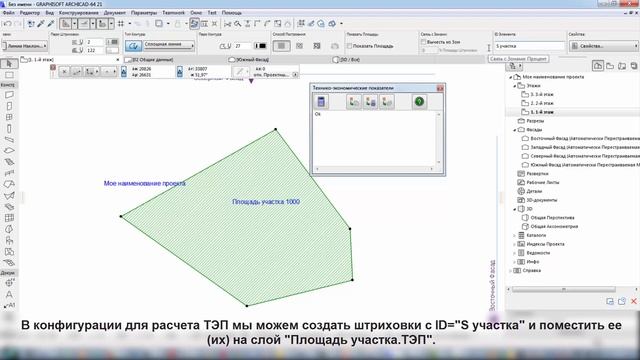
Task: Click the contour pen number field
Action: [243, 46]
